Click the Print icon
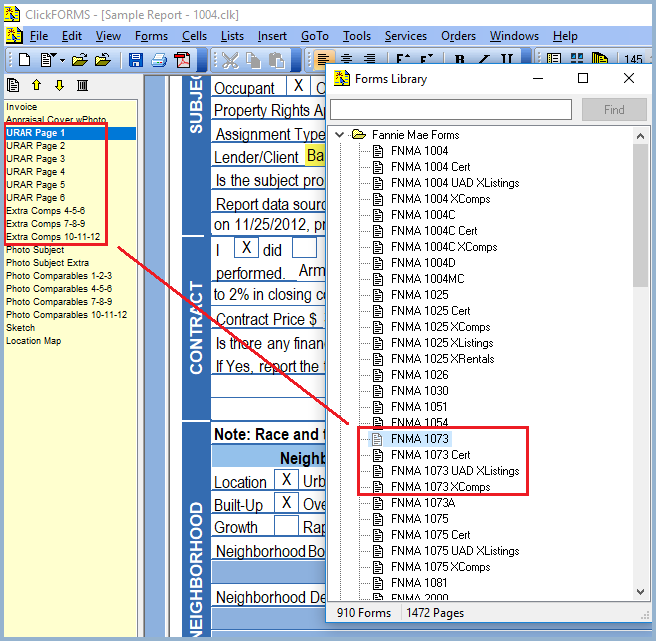 tap(159, 60)
